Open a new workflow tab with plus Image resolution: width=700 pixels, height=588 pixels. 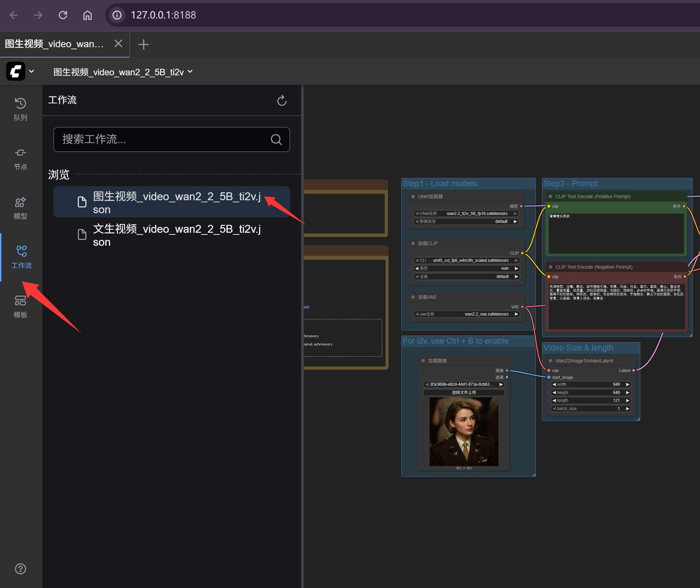coord(144,44)
